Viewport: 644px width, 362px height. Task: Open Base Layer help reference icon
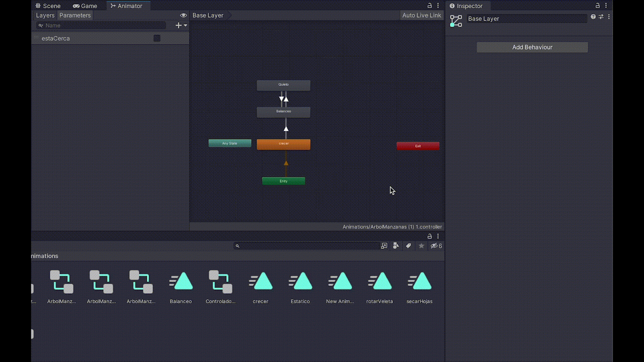tap(593, 17)
